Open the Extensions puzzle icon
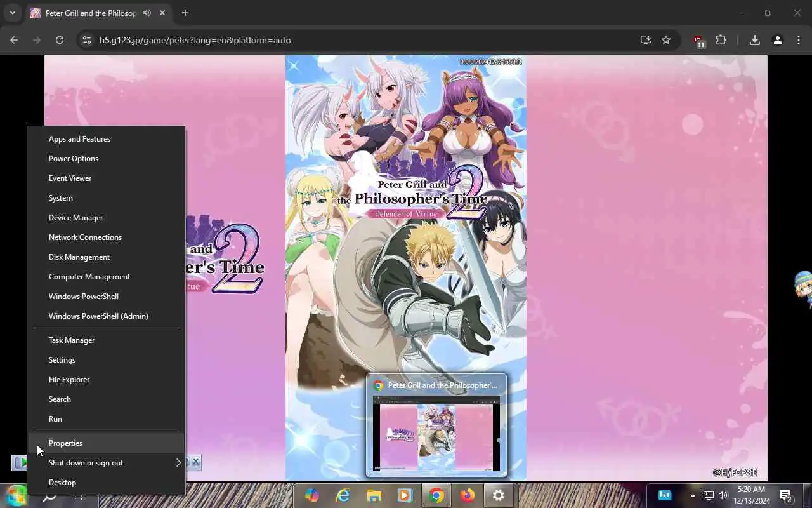Screen dimensions: 812x508 click(721, 40)
